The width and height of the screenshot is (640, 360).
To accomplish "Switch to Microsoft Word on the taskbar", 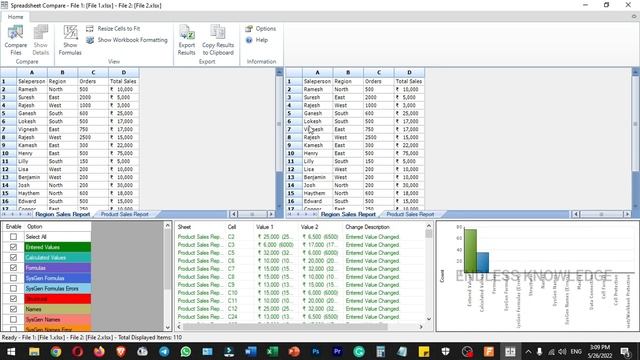I will (251, 351).
